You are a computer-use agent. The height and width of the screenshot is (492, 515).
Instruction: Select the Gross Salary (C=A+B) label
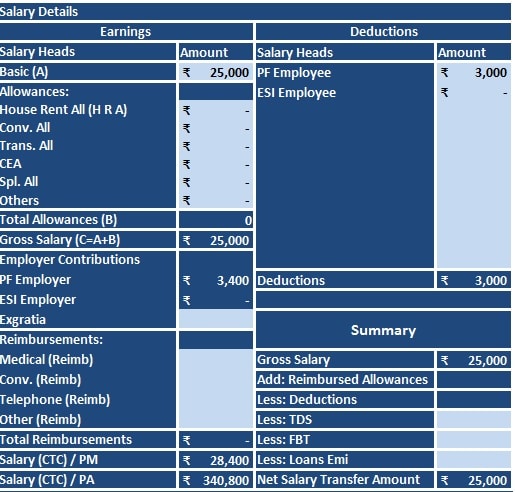pyautogui.click(x=88, y=240)
